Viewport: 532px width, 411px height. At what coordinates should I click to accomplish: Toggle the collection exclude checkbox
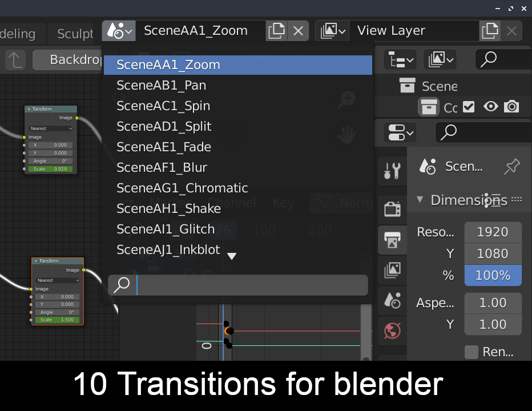469,107
